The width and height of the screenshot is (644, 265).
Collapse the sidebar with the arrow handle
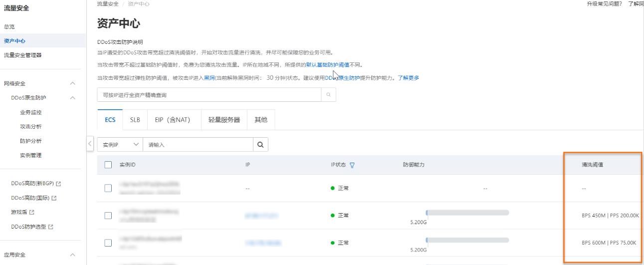90,144
